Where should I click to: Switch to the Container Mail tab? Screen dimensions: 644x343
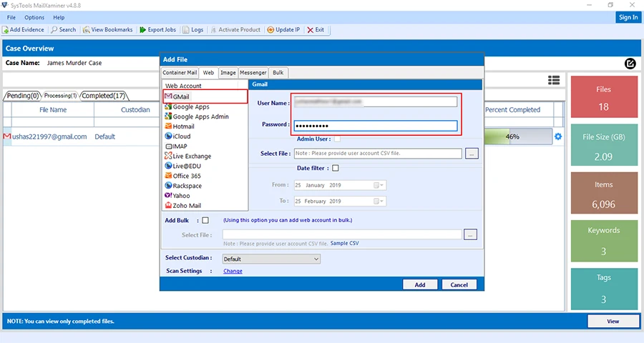[180, 72]
